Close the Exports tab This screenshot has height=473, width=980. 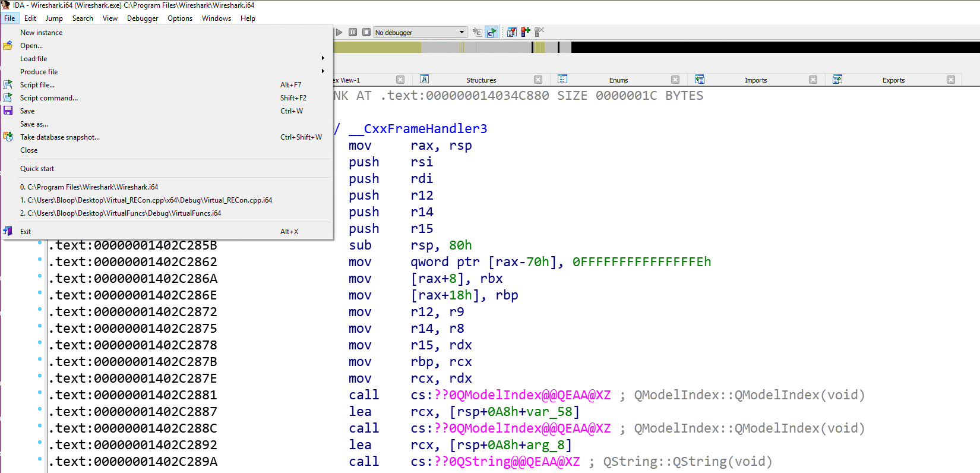pyautogui.click(x=951, y=80)
